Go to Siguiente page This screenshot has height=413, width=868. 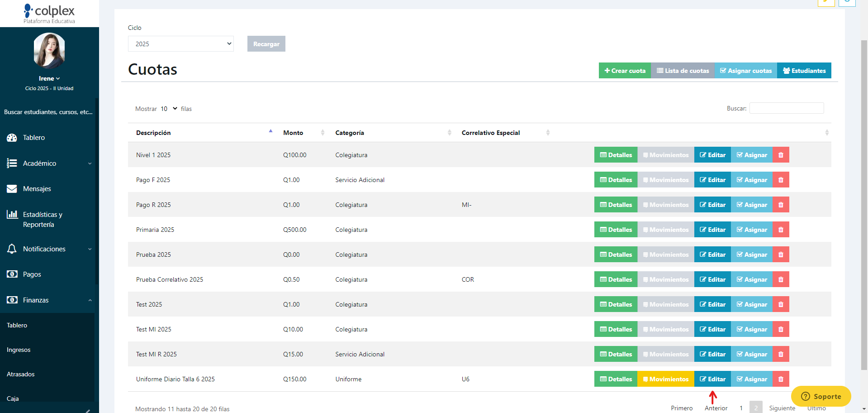782,408
